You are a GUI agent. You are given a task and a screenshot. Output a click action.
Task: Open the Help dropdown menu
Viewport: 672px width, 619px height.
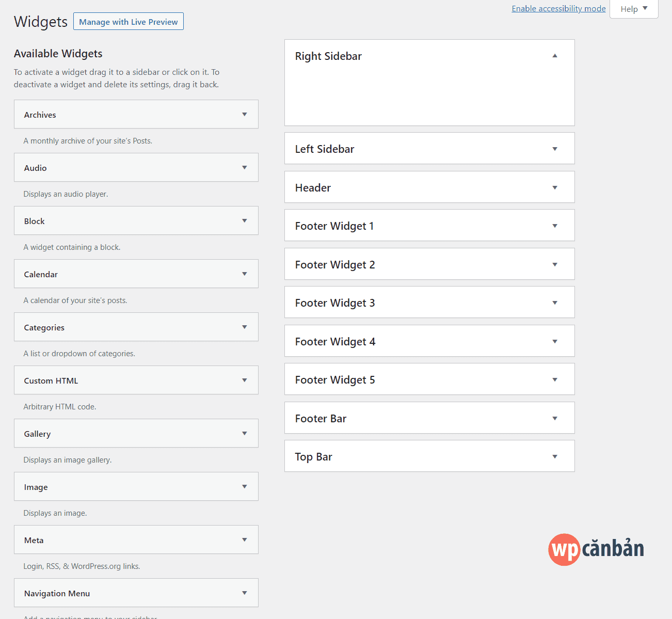click(634, 9)
